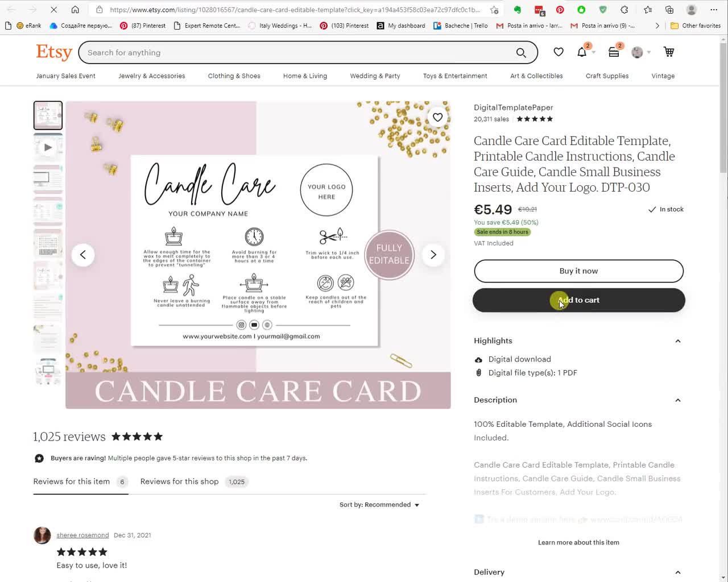Open the favorites heart icon in header
728x582 pixels.
(559, 52)
